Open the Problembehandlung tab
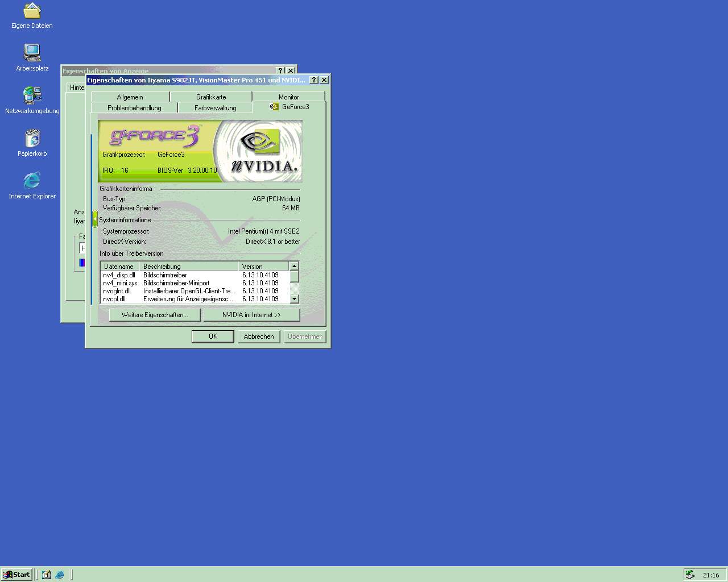Screen dimensions: 728x582 pos(134,108)
